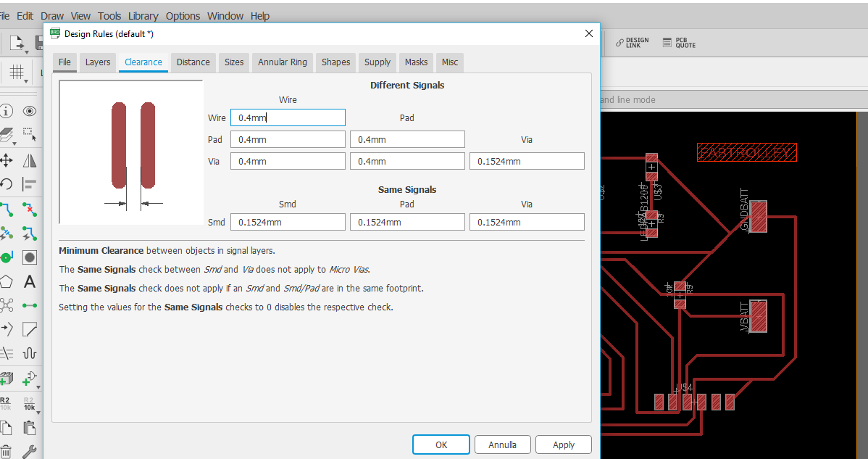Select the Name (R2) tool
Image resolution: width=868 pixels, height=459 pixels.
point(5,403)
